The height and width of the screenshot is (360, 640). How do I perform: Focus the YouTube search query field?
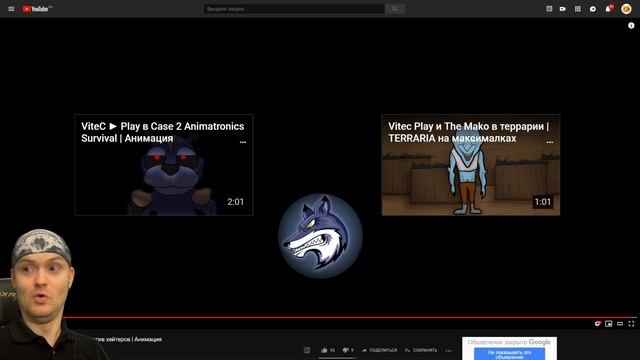tap(294, 9)
